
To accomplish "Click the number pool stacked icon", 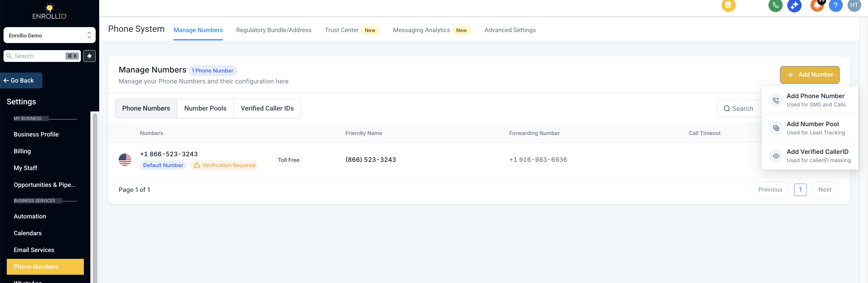I will point(776,128).
